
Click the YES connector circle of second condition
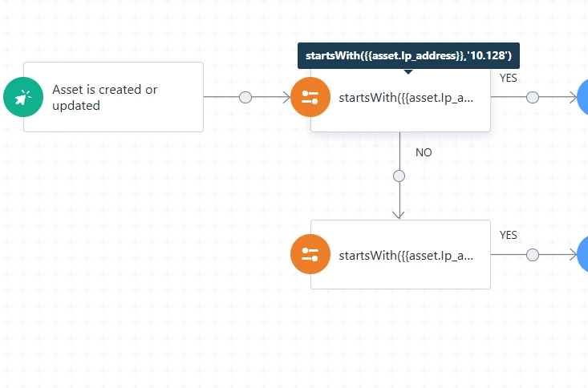coord(533,255)
